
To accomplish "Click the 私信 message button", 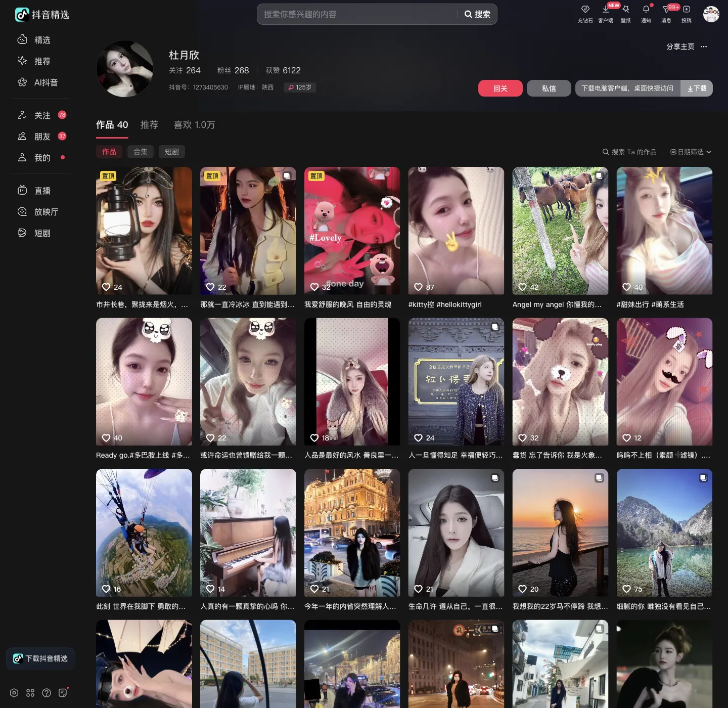I will 549,88.
